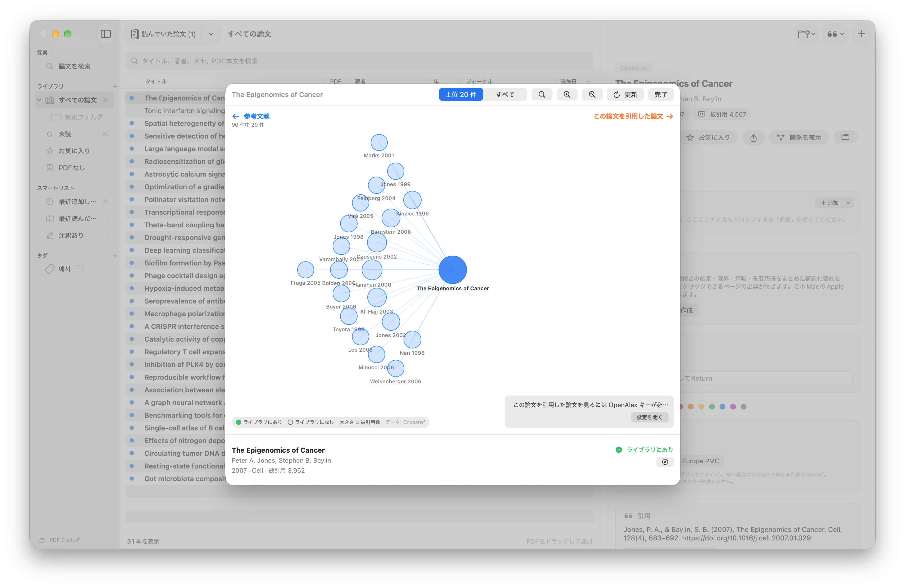Click the share icon in detail panel
Viewport: 905px width, 588px height.
point(753,137)
